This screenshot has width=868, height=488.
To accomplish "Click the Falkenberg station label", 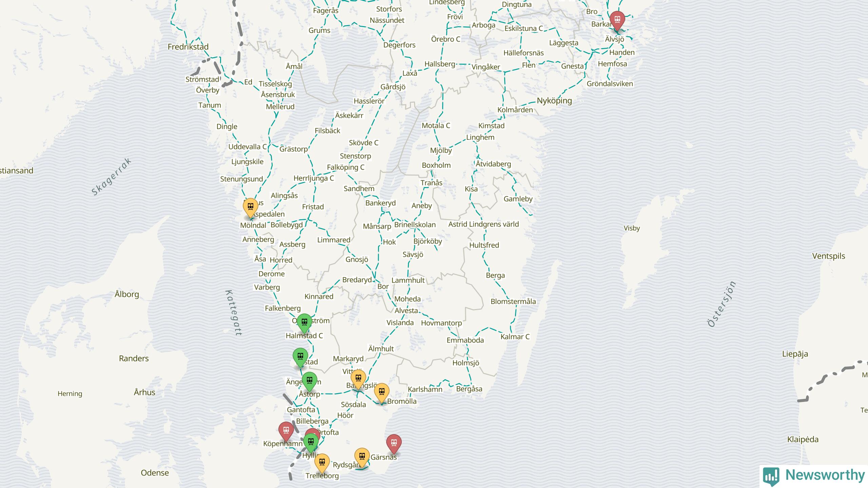I will pyautogui.click(x=283, y=308).
